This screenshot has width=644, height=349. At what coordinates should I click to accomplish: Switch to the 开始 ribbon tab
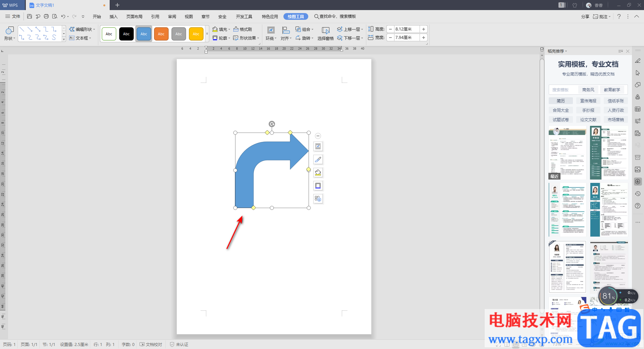(x=97, y=16)
